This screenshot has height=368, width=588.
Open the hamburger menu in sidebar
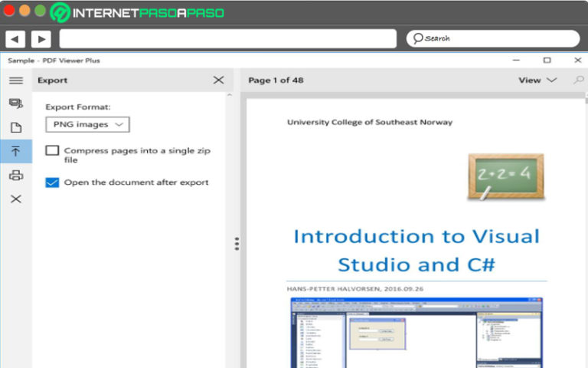point(15,80)
